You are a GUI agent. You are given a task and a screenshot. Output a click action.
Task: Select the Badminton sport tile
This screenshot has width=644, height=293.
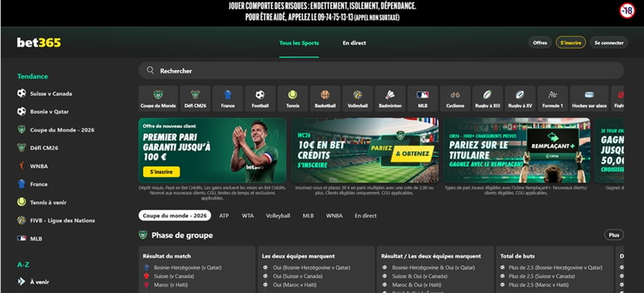390,98
